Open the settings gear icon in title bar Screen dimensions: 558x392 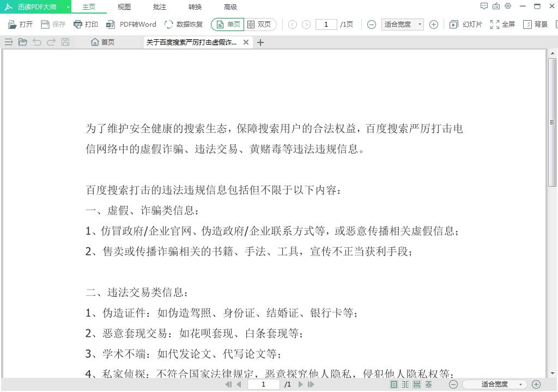[x=508, y=7]
